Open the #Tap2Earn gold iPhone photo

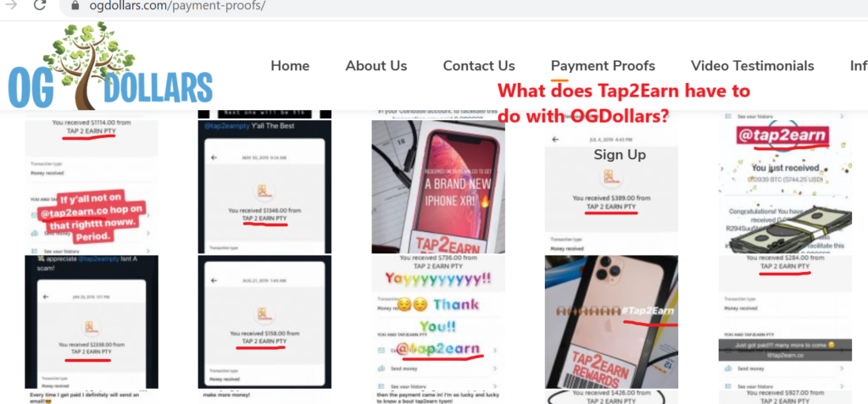pyautogui.click(x=611, y=322)
